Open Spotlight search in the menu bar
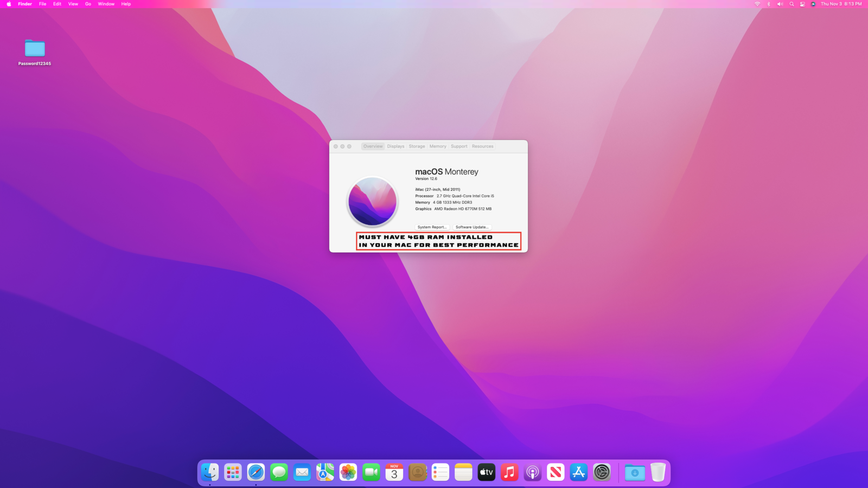Image resolution: width=868 pixels, height=488 pixels. point(792,4)
